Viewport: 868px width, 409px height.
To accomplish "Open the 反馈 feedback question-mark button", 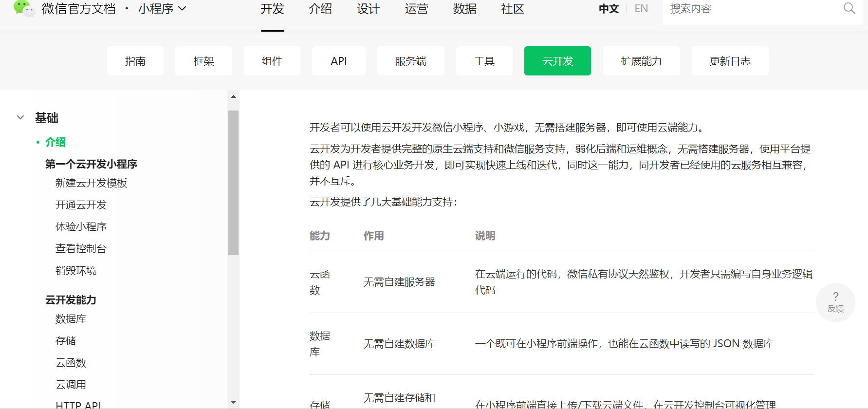I will pos(835,302).
